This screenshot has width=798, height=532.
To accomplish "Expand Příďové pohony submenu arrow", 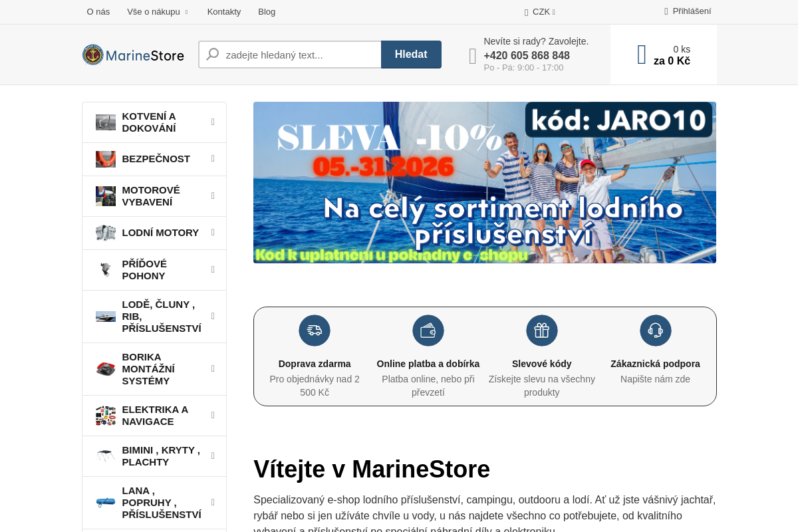I will [x=213, y=269].
